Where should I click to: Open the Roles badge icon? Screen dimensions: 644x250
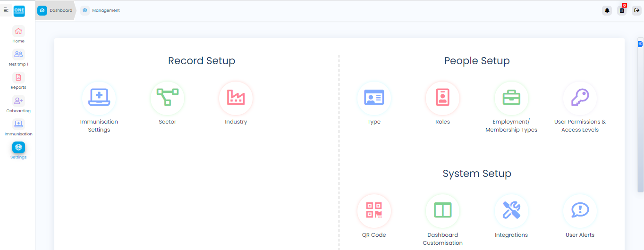443,98
